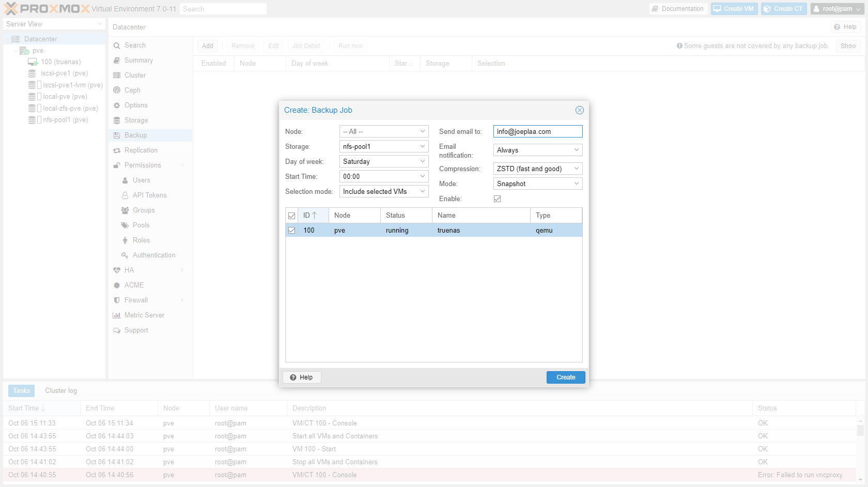Screen dimensions: 868x487
Task: Select the Firewall menu item
Action: tap(150, 300)
